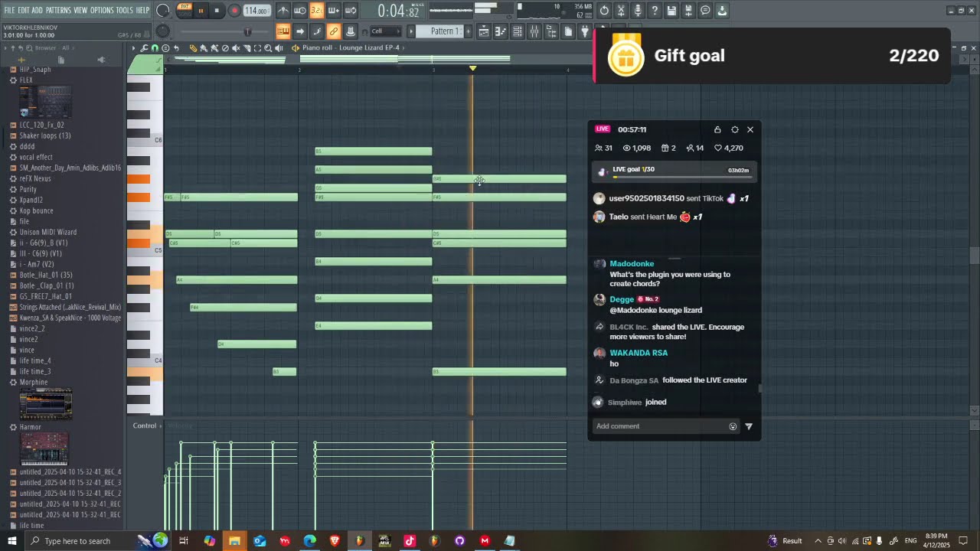Image resolution: width=980 pixels, height=551 pixels.
Task: Open the OPTIONS menu
Action: pos(102,10)
